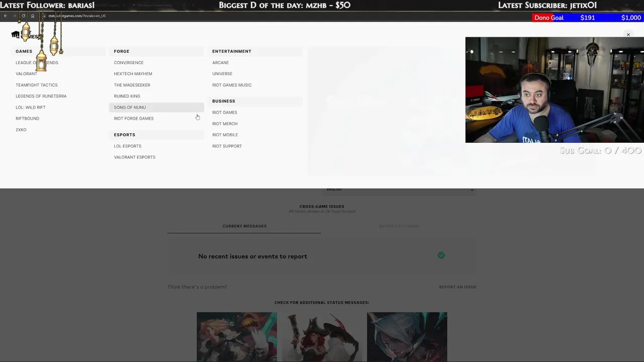Viewport: 644px width, 362px height.
Task: Click the browser back arrow
Action: click(x=6, y=16)
